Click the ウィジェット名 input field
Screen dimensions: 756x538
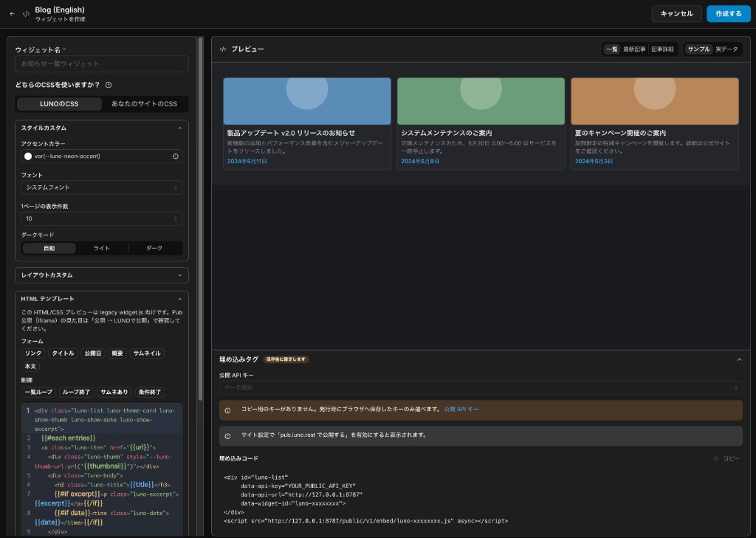click(102, 63)
